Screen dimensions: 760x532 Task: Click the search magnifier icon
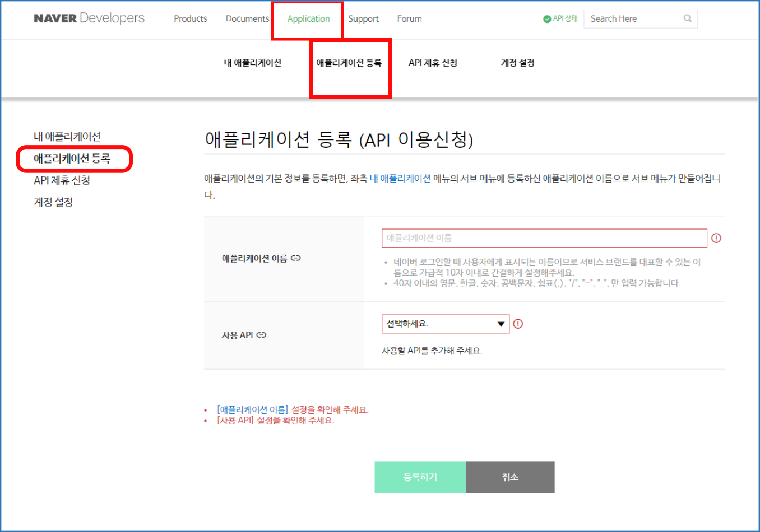pyautogui.click(x=687, y=18)
